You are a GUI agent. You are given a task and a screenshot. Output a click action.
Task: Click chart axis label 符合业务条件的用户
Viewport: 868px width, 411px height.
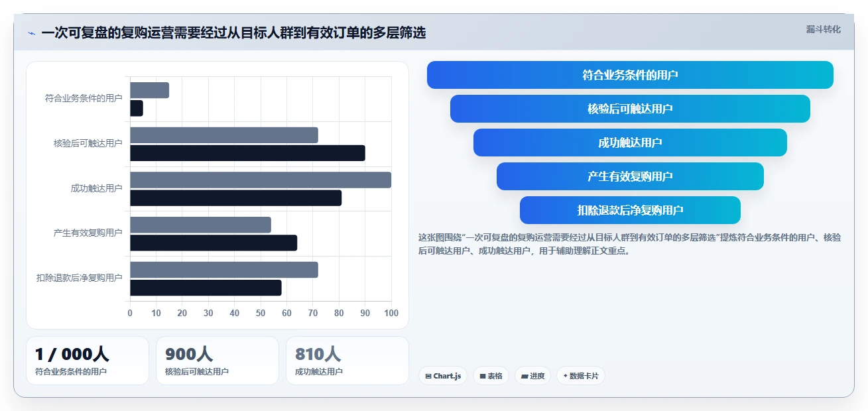tap(84, 98)
